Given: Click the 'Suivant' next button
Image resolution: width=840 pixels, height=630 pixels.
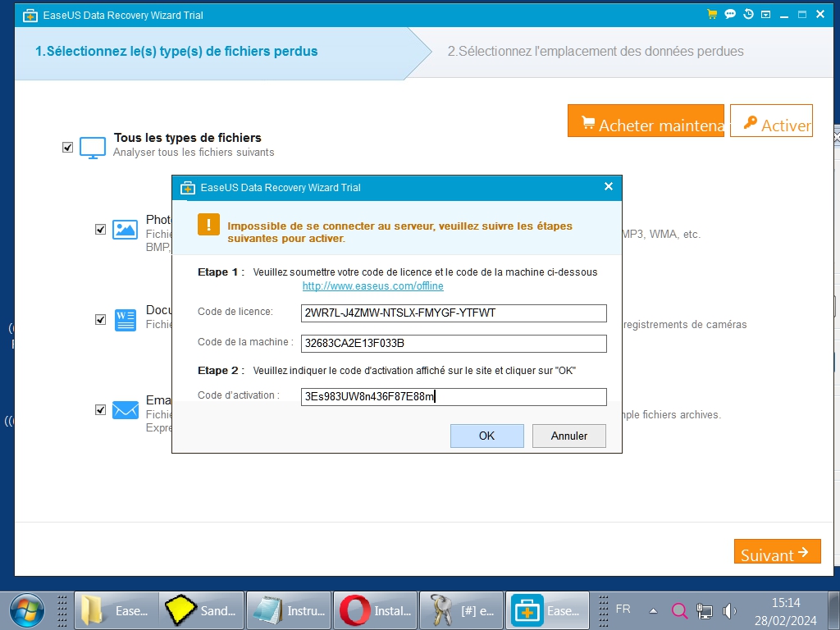Looking at the screenshot, I should click(x=778, y=551).
